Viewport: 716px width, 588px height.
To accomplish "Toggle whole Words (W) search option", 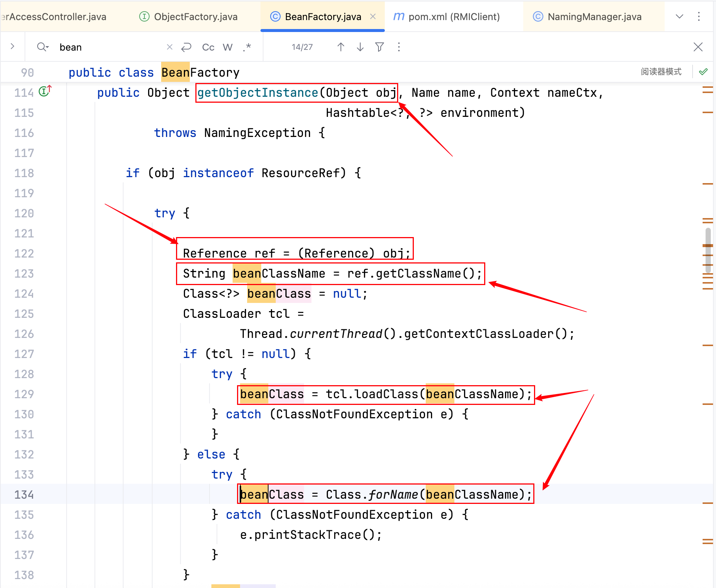I will tap(227, 47).
